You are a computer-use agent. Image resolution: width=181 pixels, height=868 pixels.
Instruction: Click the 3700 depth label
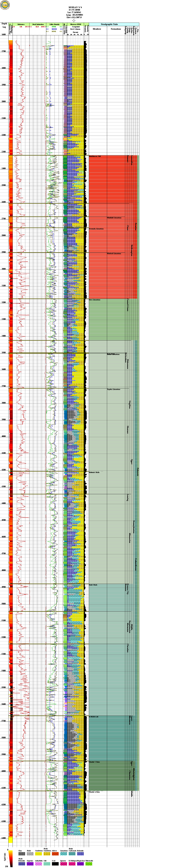(4, 386)
